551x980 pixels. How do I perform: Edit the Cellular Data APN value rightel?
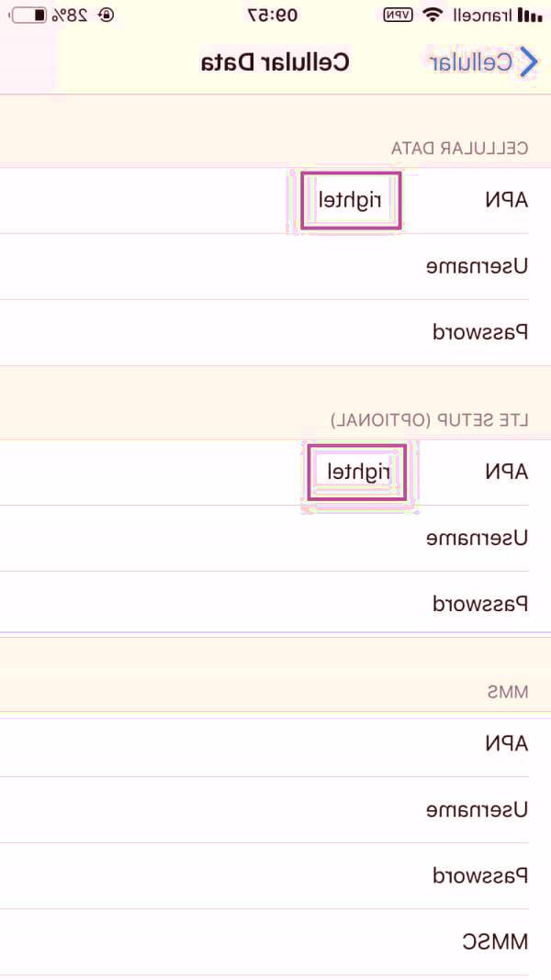coord(350,201)
